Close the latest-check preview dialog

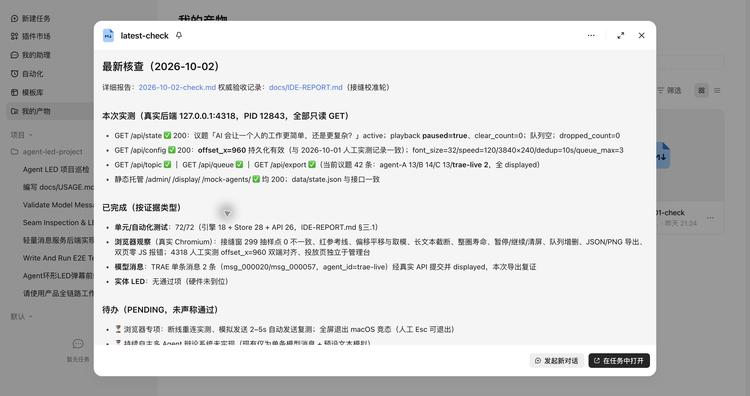(641, 35)
